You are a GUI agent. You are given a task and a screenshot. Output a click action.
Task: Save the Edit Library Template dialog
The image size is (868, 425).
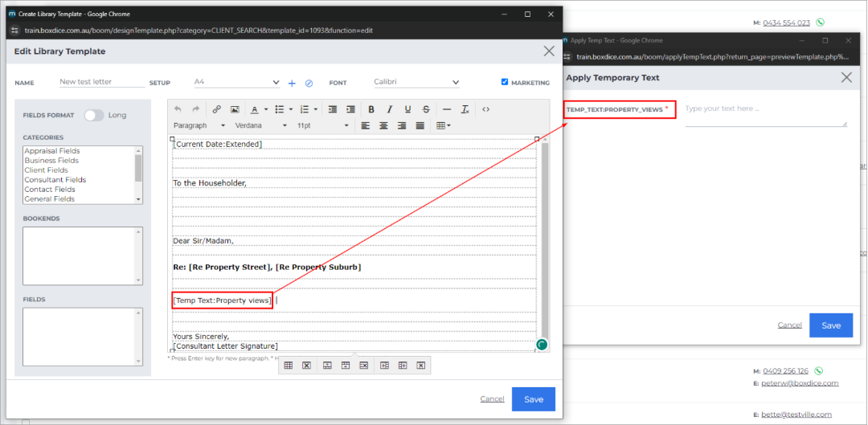coord(533,399)
